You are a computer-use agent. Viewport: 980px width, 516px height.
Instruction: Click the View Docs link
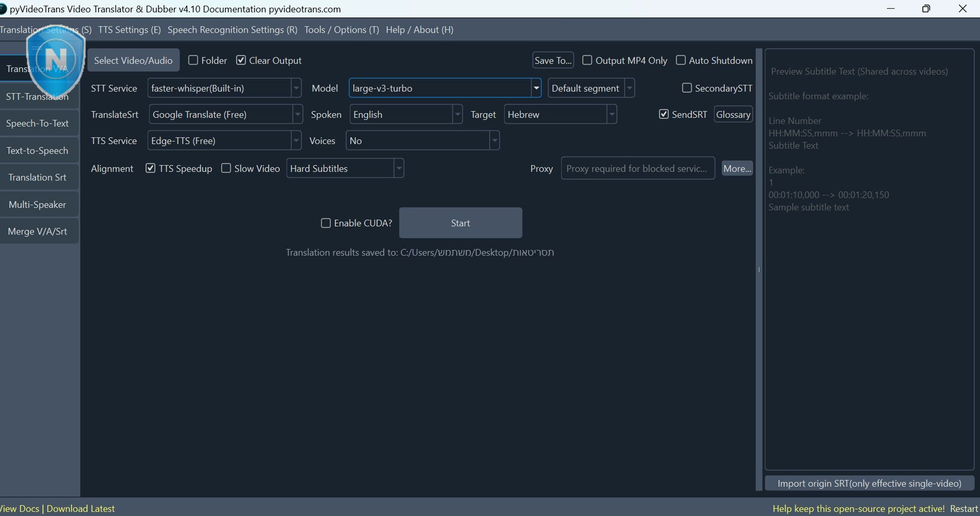20,509
